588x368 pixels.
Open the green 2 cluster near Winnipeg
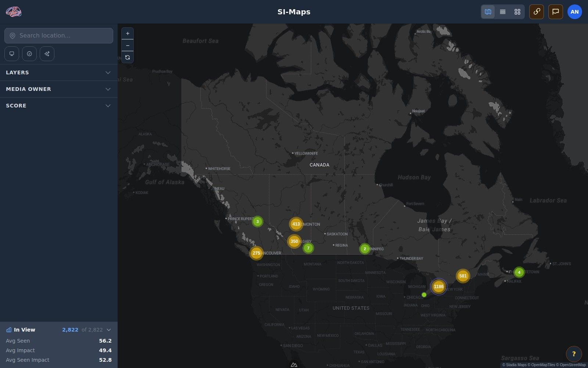coord(365,249)
